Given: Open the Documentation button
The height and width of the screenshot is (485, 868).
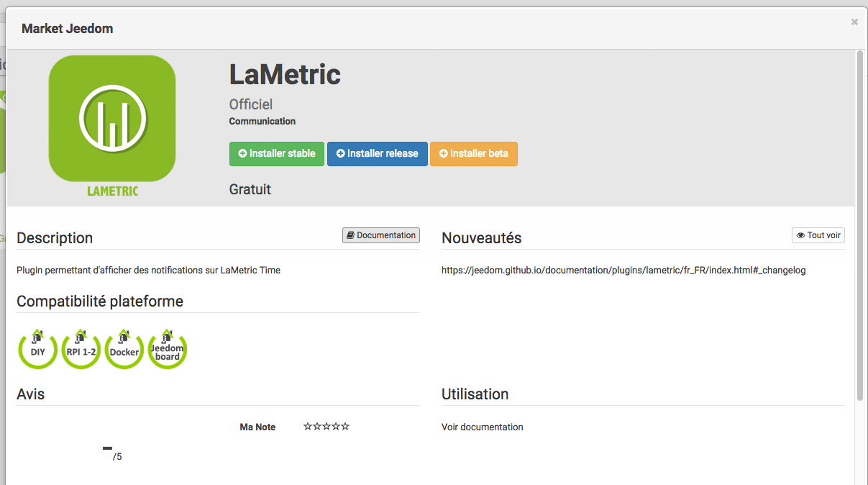Looking at the screenshot, I should 381,235.
